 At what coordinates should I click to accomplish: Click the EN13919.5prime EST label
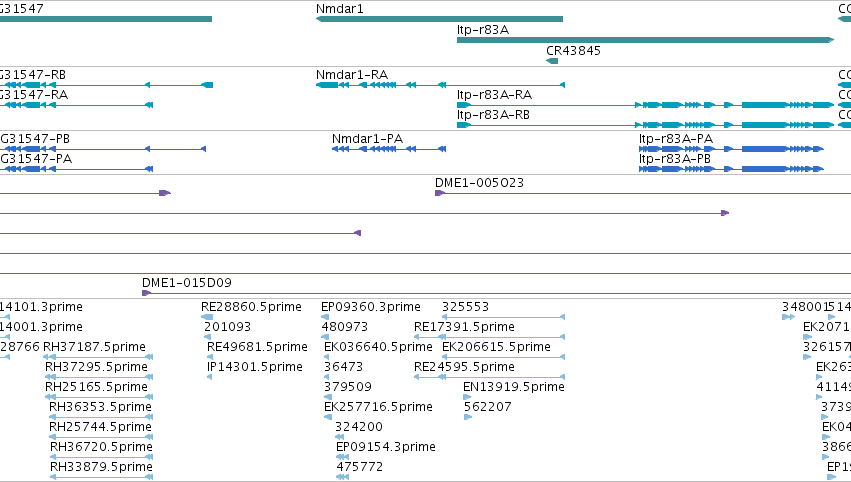point(513,388)
